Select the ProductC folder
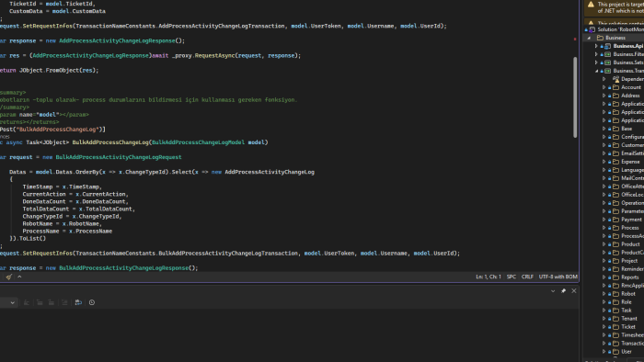The height and width of the screenshot is (362, 644). coord(633,253)
